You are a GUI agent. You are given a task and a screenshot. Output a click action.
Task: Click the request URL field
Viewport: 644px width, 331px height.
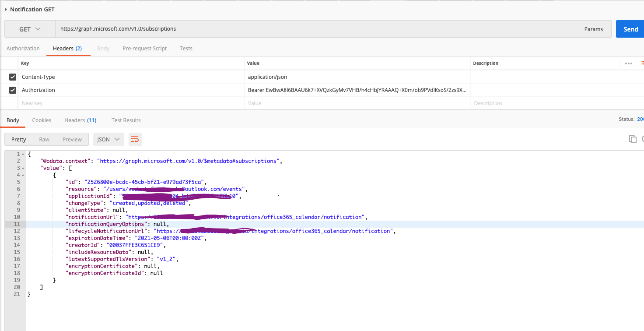(315, 29)
